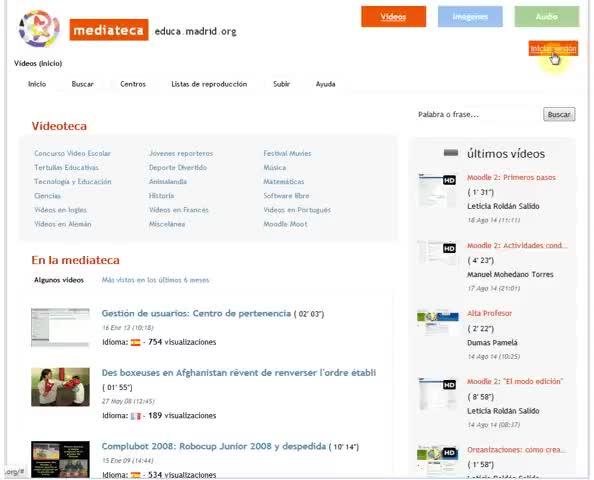Click the Vídeos (inicio) breadcrumb text

pyautogui.click(x=38, y=63)
